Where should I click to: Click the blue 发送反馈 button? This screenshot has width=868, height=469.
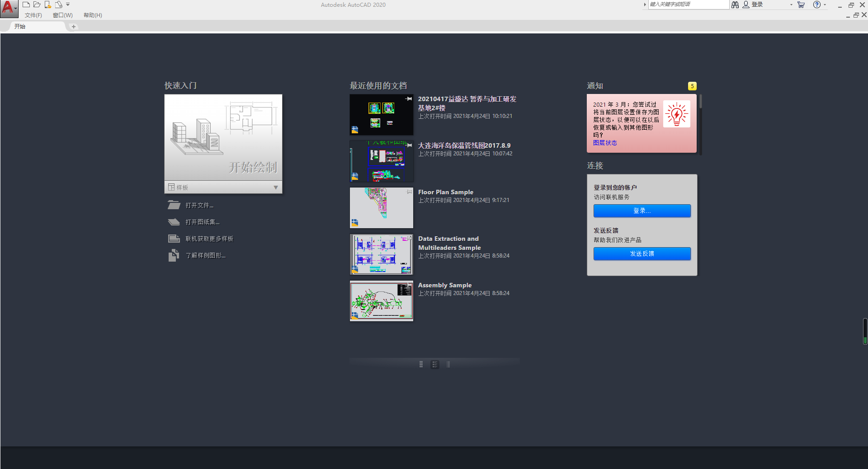click(x=642, y=253)
